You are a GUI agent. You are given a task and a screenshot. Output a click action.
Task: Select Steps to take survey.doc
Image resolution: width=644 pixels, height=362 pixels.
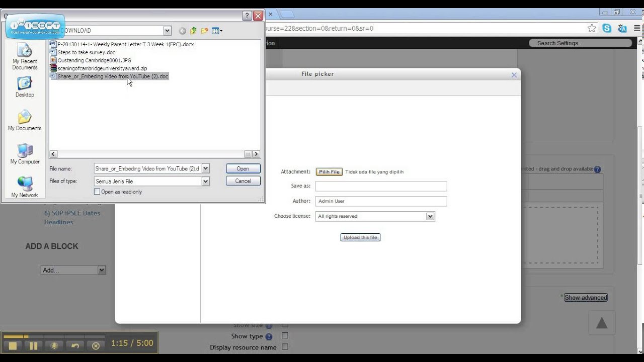(86, 52)
